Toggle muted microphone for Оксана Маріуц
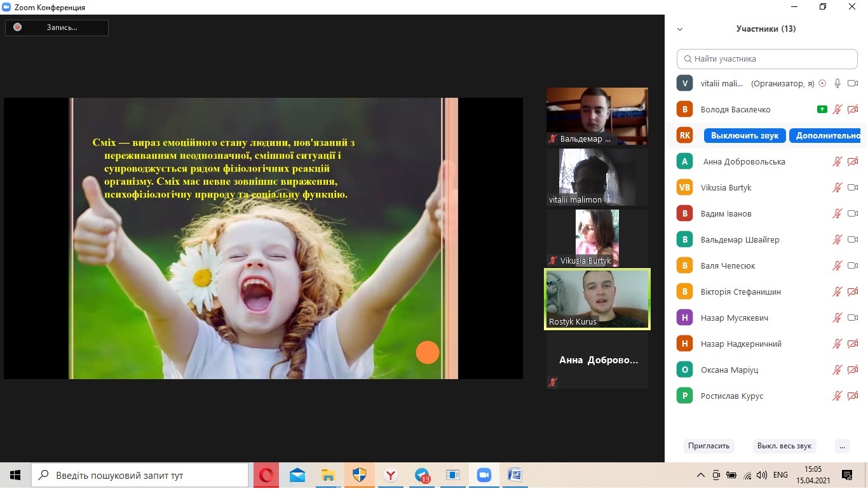This screenshot has width=868, height=489. coord(837,370)
